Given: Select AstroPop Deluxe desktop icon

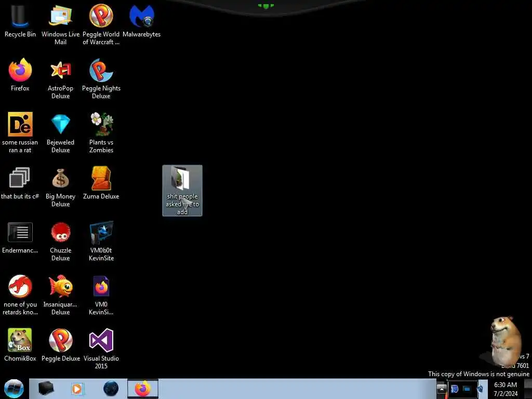Looking at the screenshot, I should pyautogui.click(x=60, y=79).
